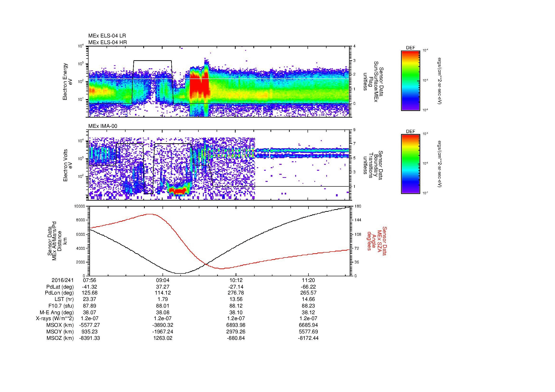Viewport: 555px width, 392px height.
Task: Click the top colorbar units label 'ergs/(cm**2-sr-sec-eV)'
Action: point(440,81)
